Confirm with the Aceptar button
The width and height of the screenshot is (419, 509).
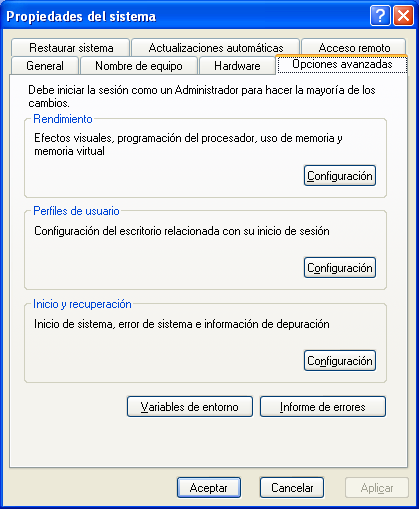(x=209, y=488)
